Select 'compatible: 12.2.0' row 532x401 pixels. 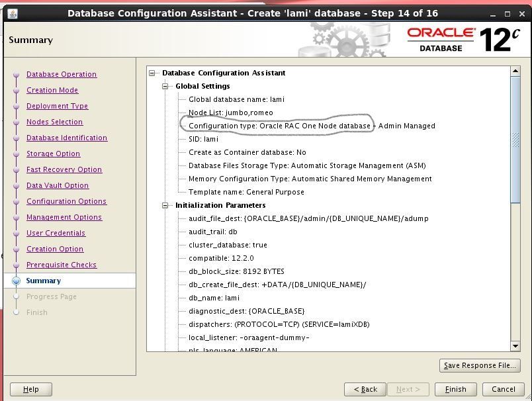[221, 258]
